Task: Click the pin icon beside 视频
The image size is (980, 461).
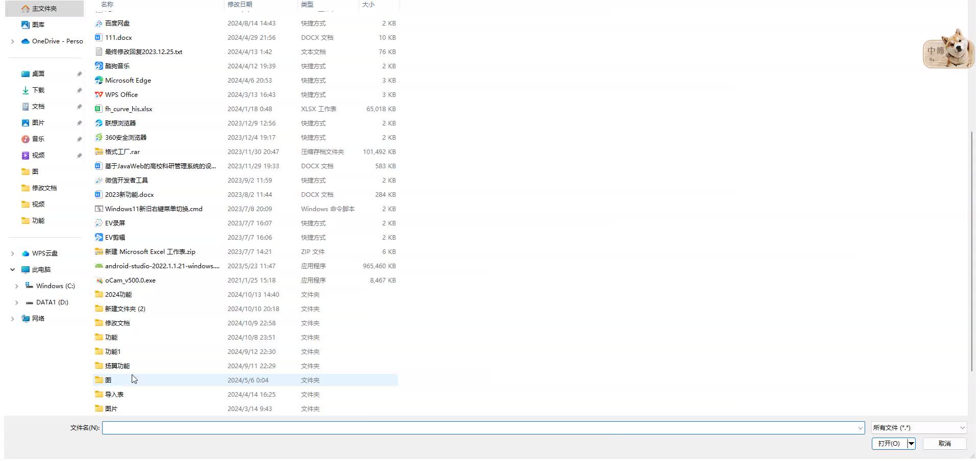Action: click(x=79, y=156)
